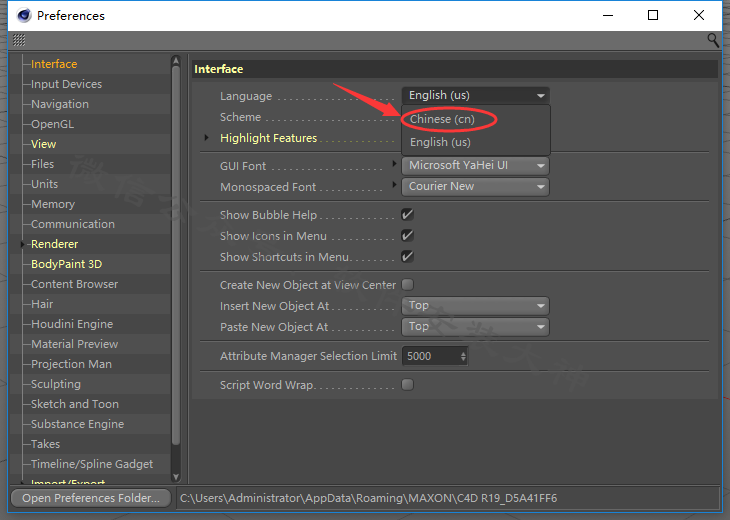Image resolution: width=730 pixels, height=520 pixels.
Task: Open the Language dropdown
Action: 475,95
